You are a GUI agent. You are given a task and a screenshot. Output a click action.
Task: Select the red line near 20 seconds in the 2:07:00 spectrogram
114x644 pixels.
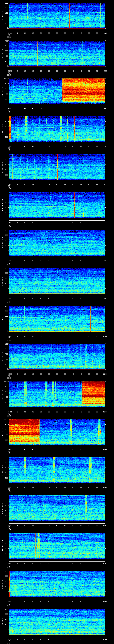(x=41, y=243)
